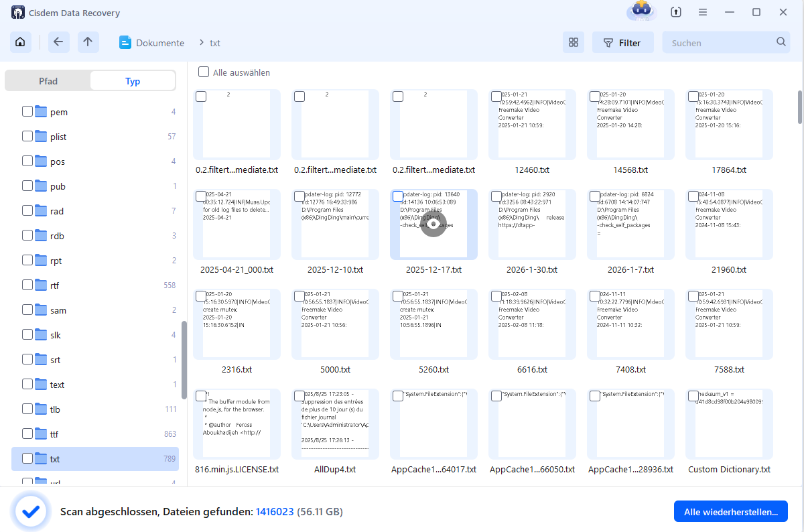The width and height of the screenshot is (804, 532).
Task: Open 14568.txt thumbnail
Action: (x=630, y=124)
